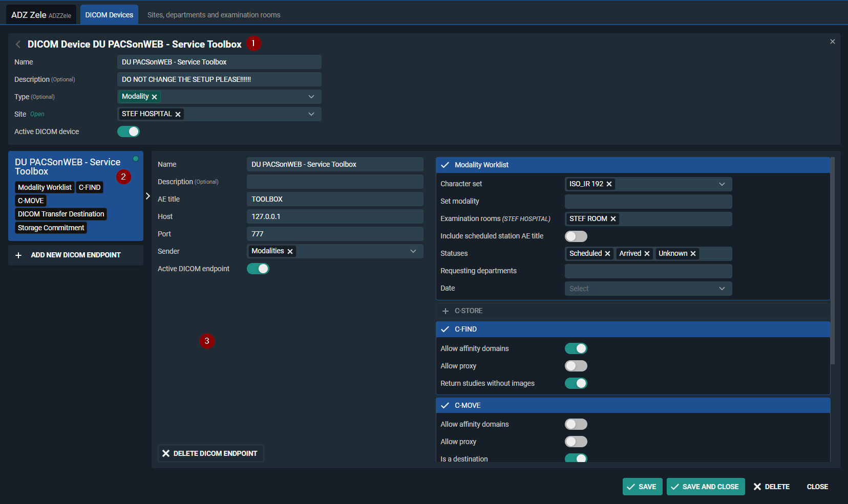Remove the Unknown status tag
Viewport: 848px width, 504px height.
(693, 254)
